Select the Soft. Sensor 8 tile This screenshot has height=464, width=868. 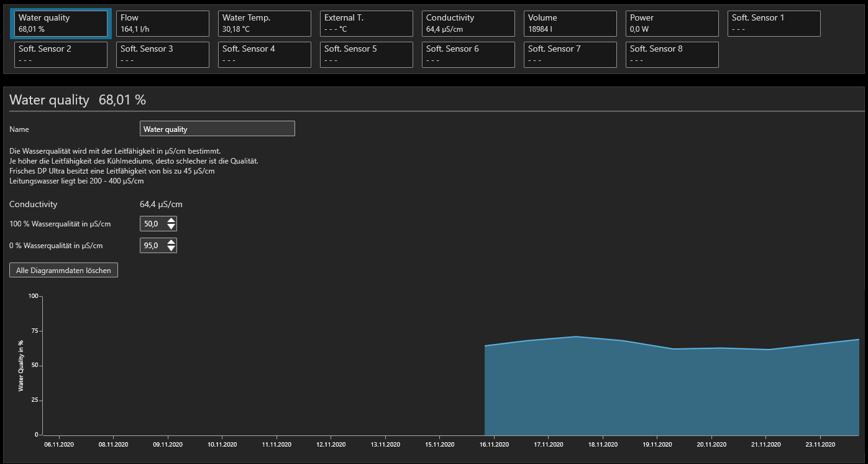(672, 55)
